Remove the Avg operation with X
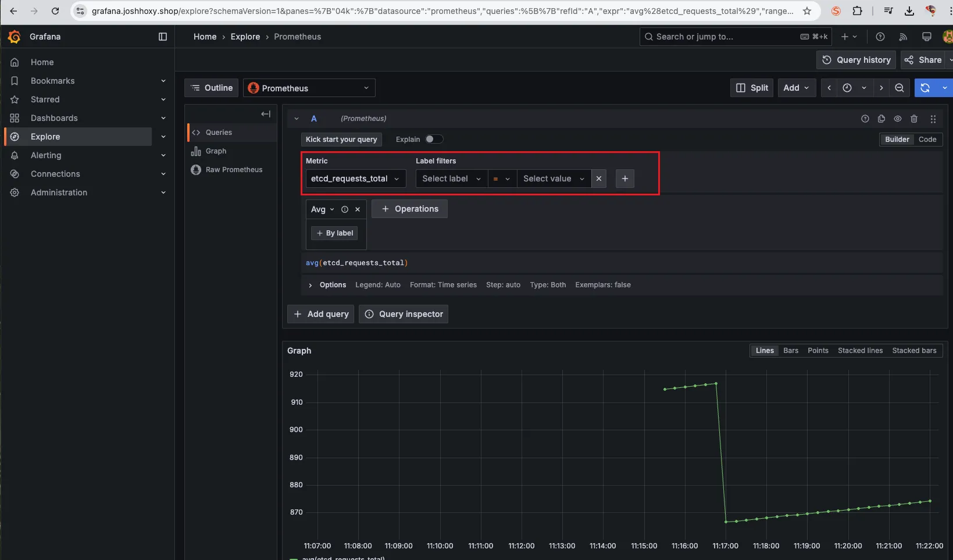Viewport: 953px width, 560px height. (358, 209)
